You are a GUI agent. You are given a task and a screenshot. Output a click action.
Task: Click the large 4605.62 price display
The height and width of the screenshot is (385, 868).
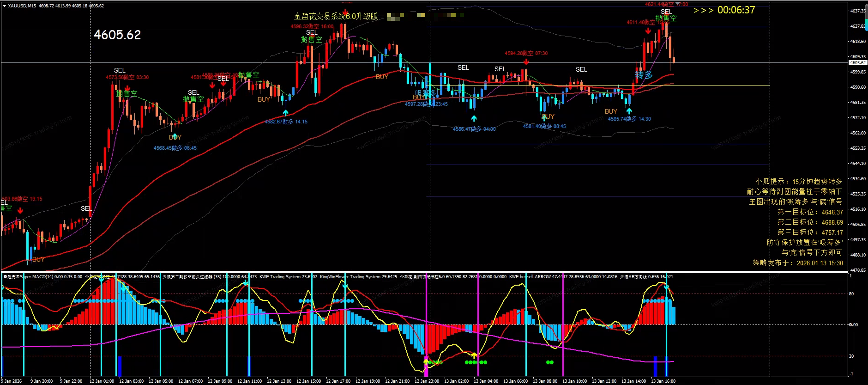tap(117, 35)
